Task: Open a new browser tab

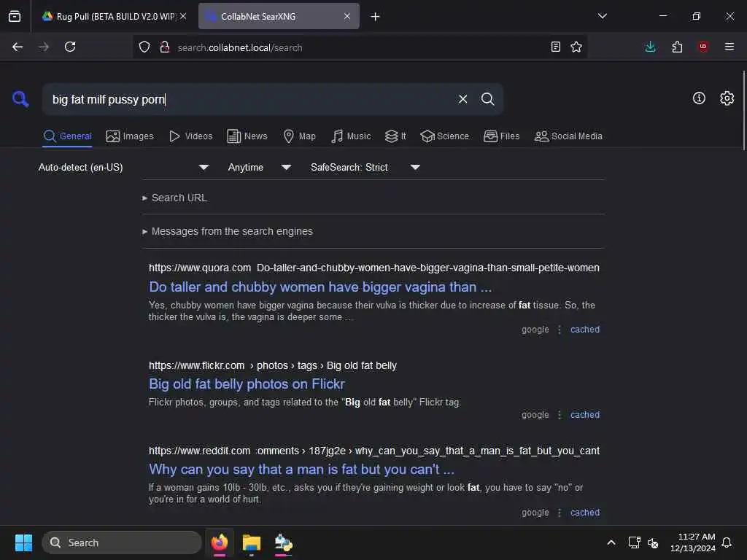Action: click(x=376, y=16)
